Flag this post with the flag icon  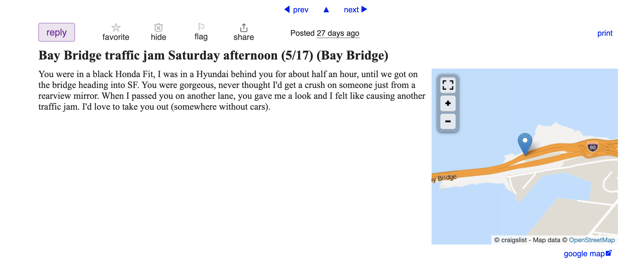[x=201, y=27]
